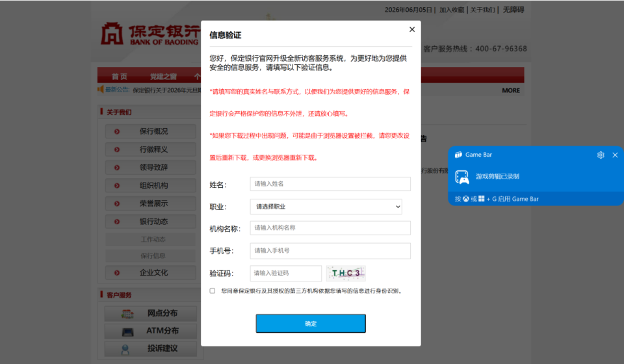Click the announcement speaker icon
The width and height of the screenshot is (624, 364).
point(100,89)
